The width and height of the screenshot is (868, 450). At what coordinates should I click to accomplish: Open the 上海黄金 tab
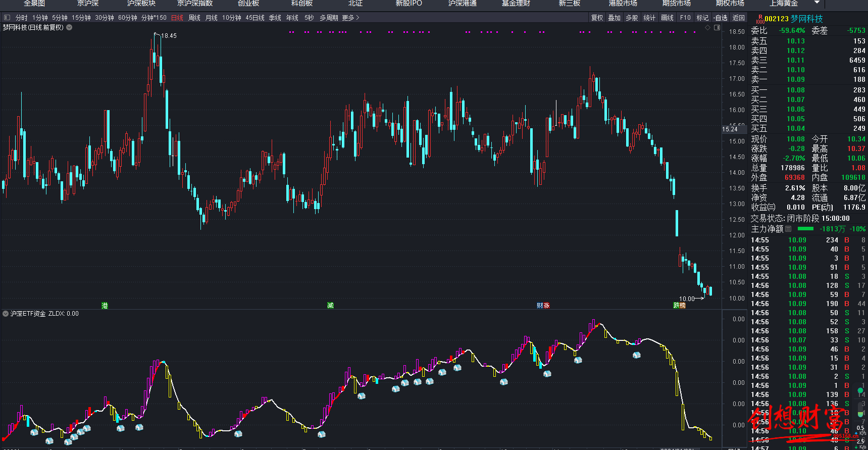click(784, 4)
